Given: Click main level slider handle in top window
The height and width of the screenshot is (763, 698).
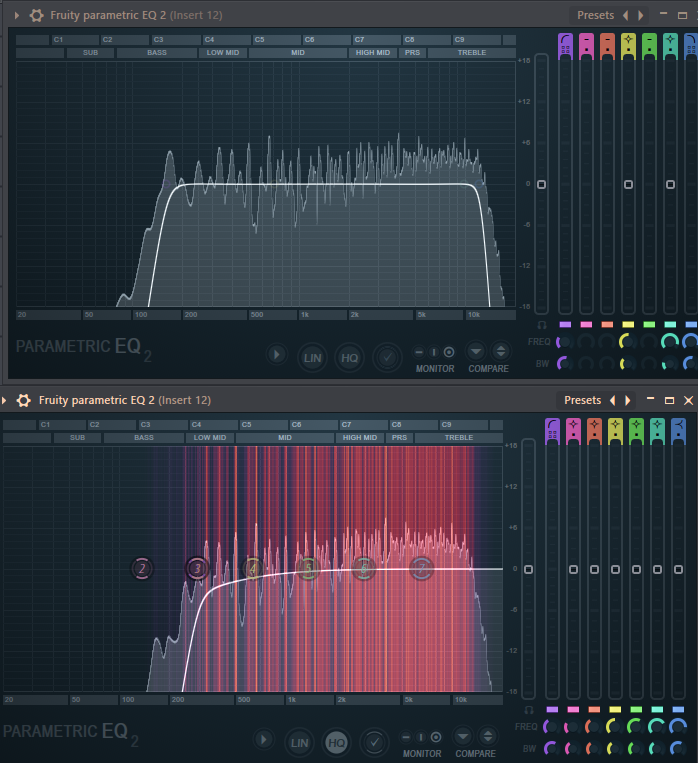Looking at the screenshot, I should click(541, 184).
